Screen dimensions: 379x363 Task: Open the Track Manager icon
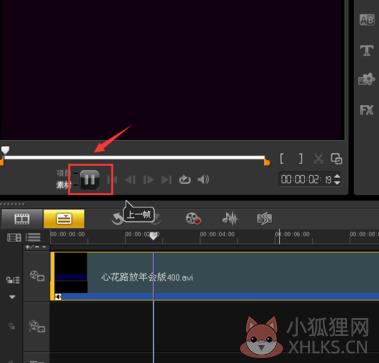pyautogui.click(x=13, y=280)
